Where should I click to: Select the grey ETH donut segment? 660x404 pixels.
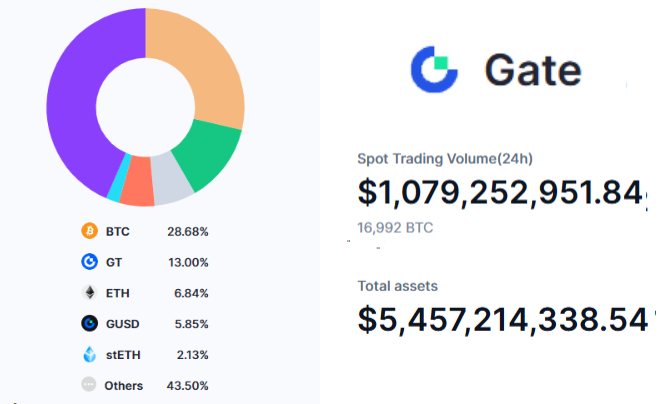[x=170, y=179]
